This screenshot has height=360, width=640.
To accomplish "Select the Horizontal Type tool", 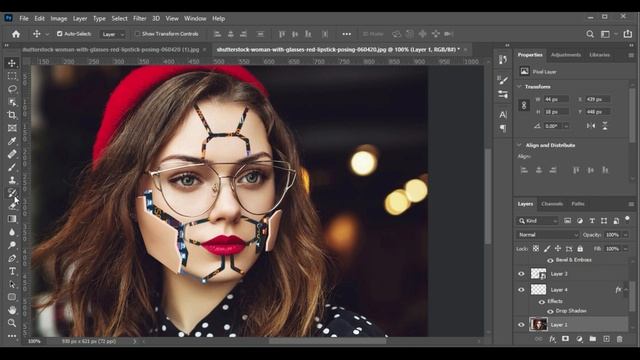I will click(12, 271).
